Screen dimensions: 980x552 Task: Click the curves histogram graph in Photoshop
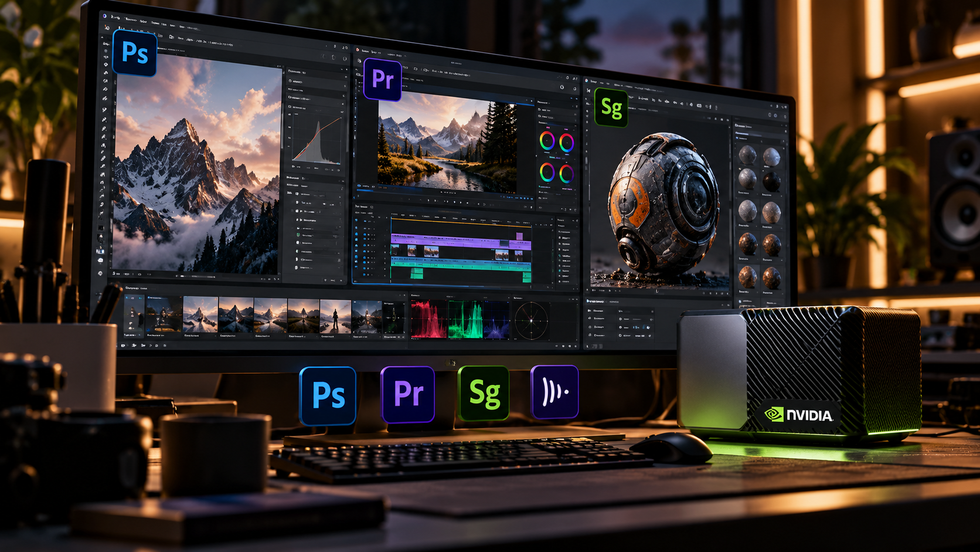click(x=317, y=140)
